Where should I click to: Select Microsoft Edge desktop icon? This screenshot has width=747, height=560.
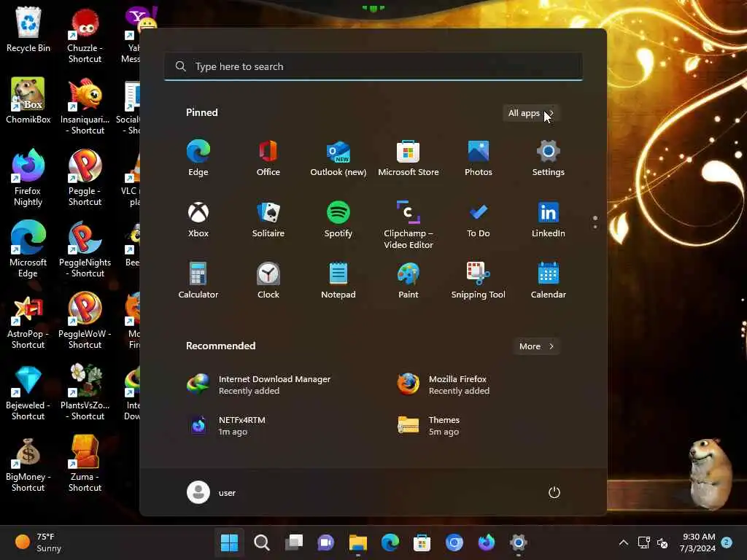tap(28, 249)
